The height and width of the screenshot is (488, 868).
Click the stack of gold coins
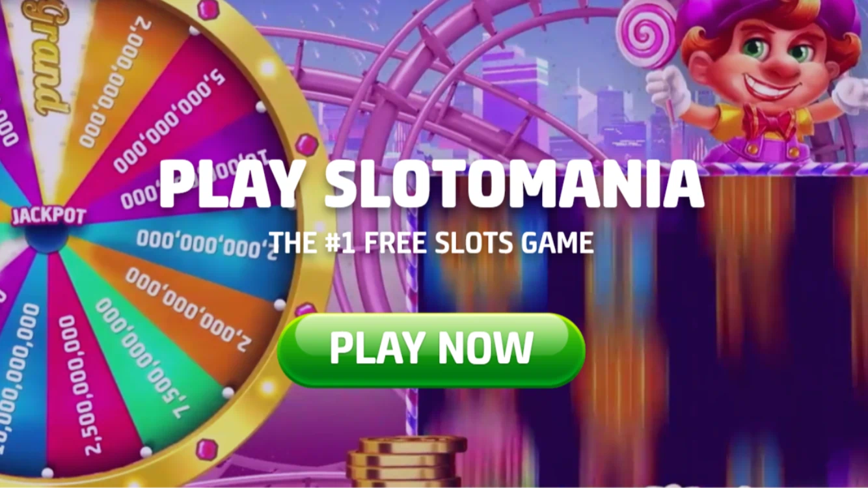[x=407, y=462]
